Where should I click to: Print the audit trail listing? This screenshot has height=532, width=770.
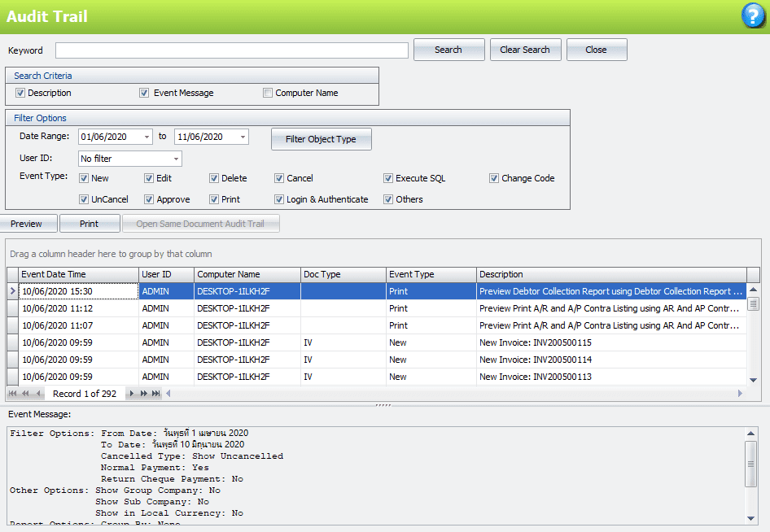pyautogui.click(x=90, y=222)
